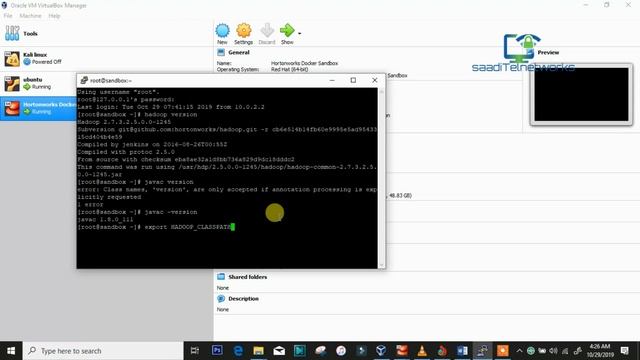Click the active PuTTY taskbar icon

tap(482, 351)
